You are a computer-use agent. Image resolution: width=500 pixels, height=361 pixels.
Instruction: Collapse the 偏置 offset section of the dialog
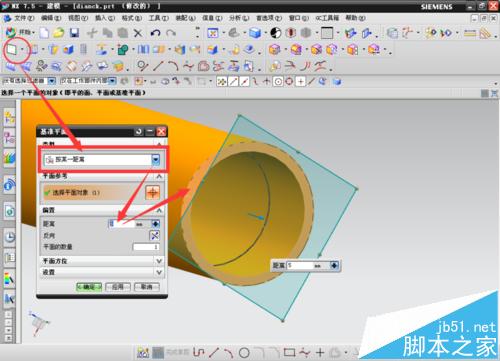tap(159, 210)
